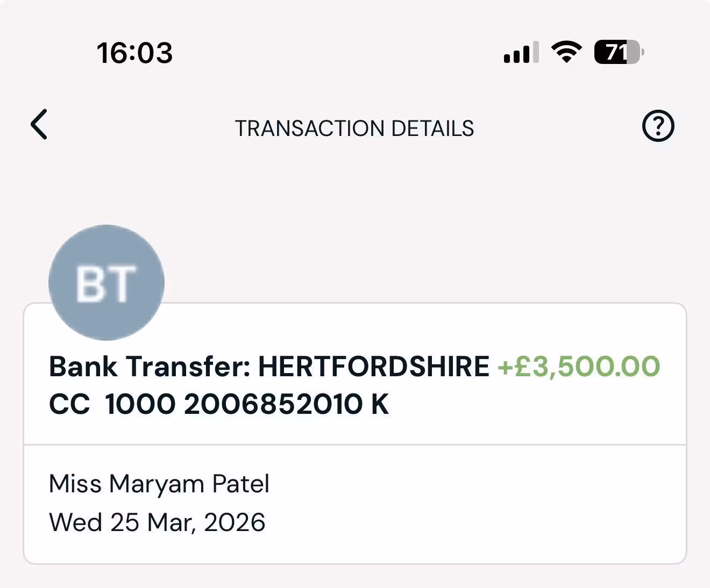The image size is (710, 588).
Task: Tap the word 'Patel' in account holder
Action: pyautogui.click(x=240, y=484)
